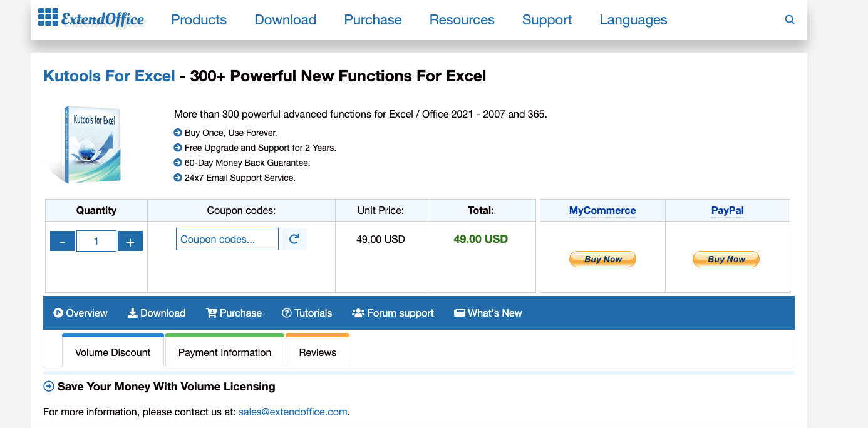Click 'Free Upgrade and Support for 2 Years.'
868x428 pixels.
click(261, 148)
